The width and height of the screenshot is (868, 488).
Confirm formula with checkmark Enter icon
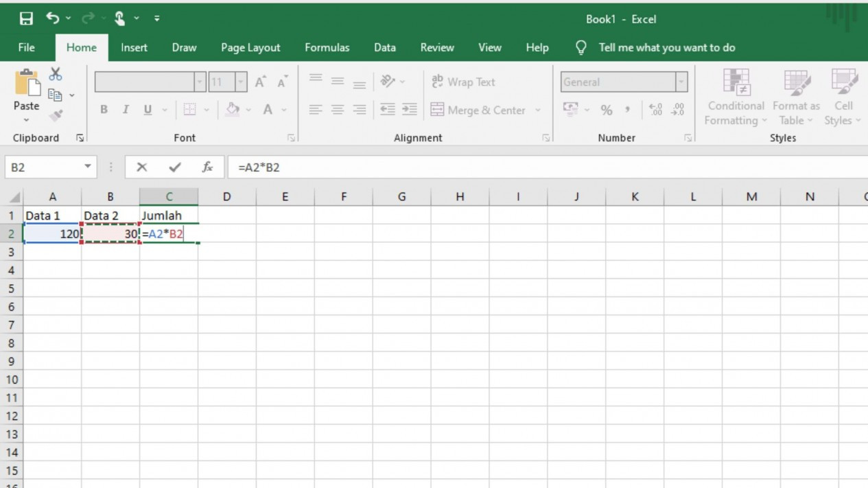coord(175,167)
